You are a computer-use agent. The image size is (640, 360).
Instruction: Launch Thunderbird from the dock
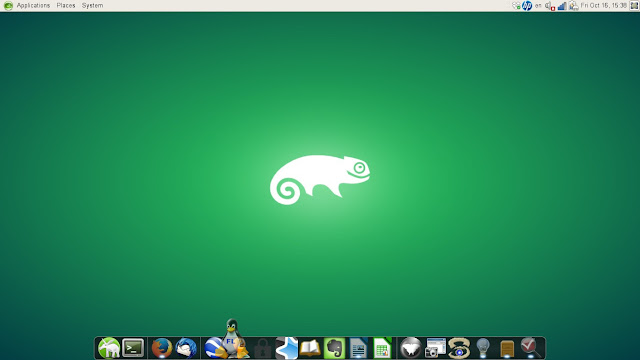click(186, 348)
